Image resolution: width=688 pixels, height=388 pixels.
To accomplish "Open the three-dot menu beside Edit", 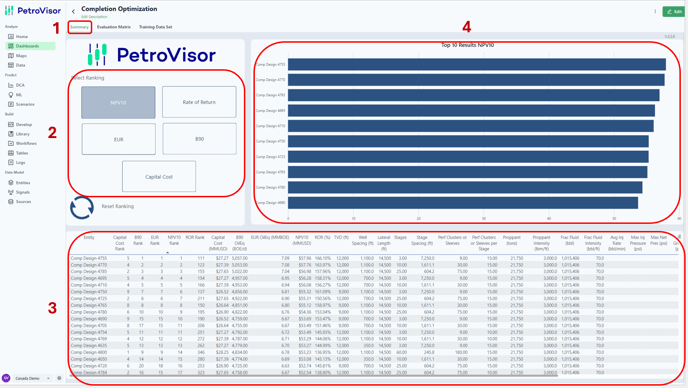I will click(x=655, y=12).
